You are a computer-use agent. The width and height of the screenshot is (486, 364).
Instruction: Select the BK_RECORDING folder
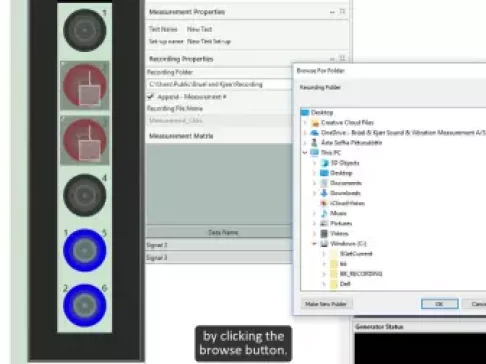[x=361, y=274]
